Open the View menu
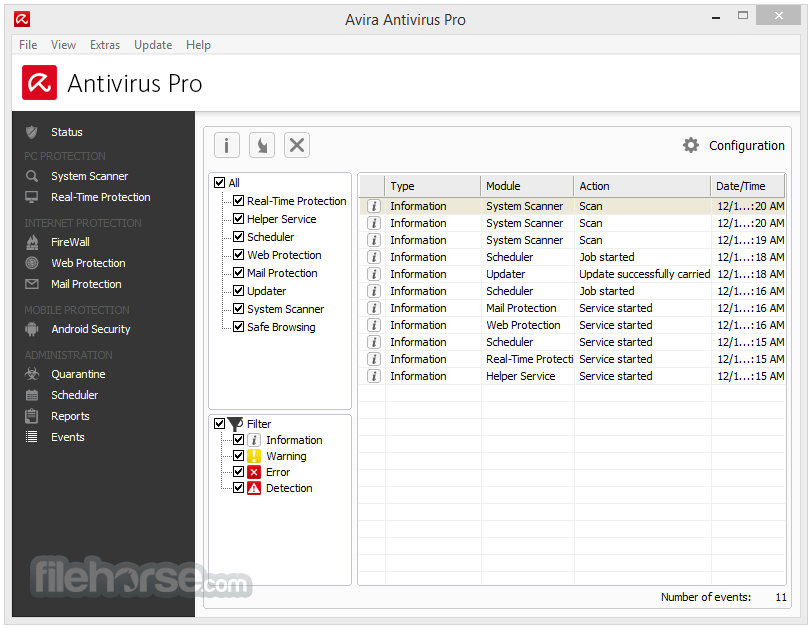Screen dimensions: 811x628 pyautogui.click(x=64, y=45)
